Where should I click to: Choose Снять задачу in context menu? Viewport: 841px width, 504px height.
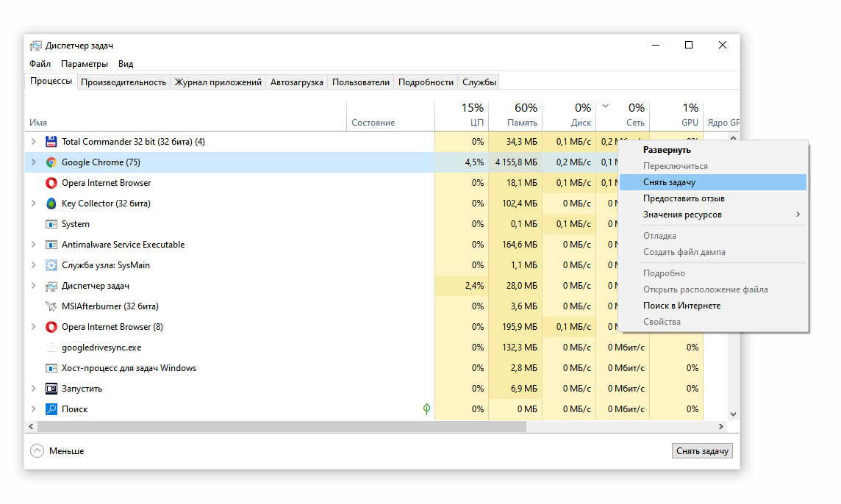tap(669, 182)
